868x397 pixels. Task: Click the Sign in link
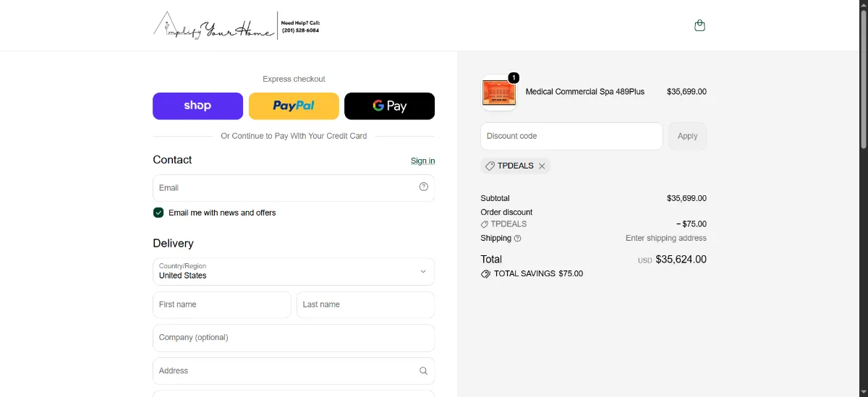pyautogui.click(x=422, y=161)
